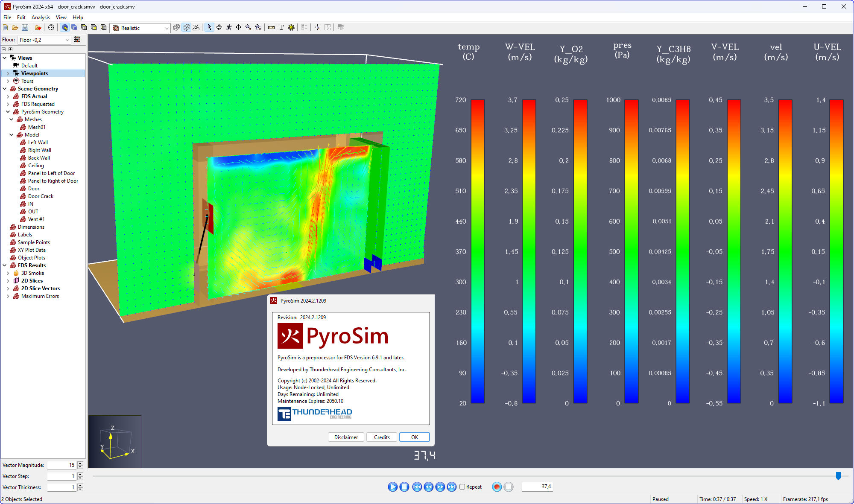
Task: Click the gear smokeview settings icon
Action: (x=292, y=27)
